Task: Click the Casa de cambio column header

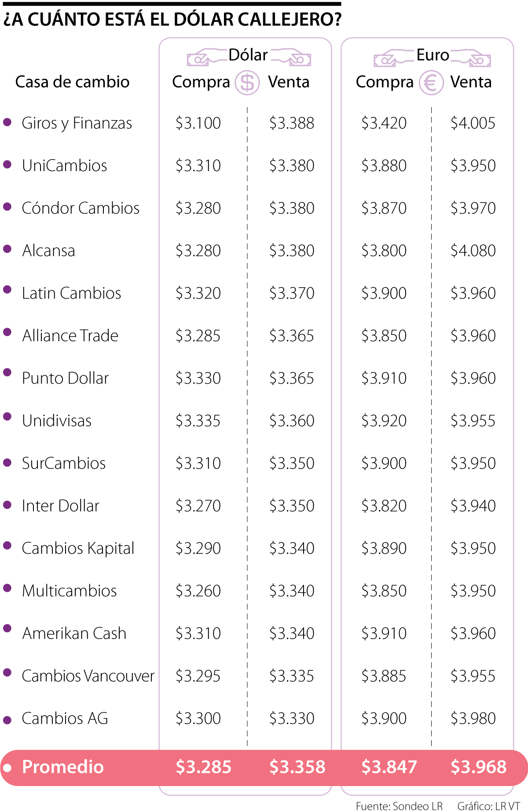Action: [x=72, y=82]
